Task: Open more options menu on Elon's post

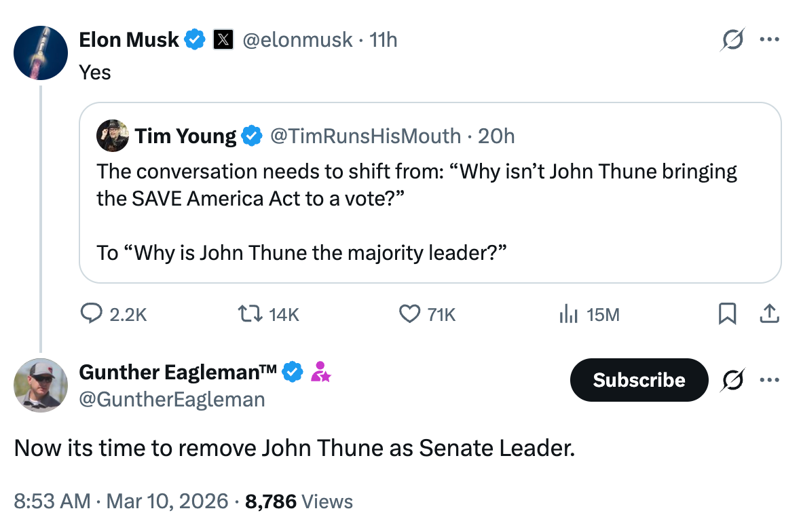Action: (x=769, y=39)
